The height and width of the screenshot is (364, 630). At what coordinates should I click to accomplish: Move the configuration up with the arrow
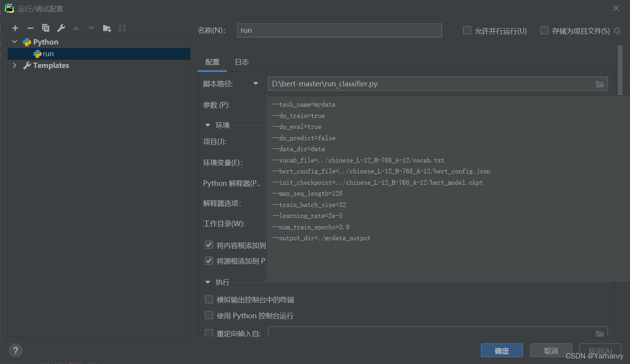76,28
